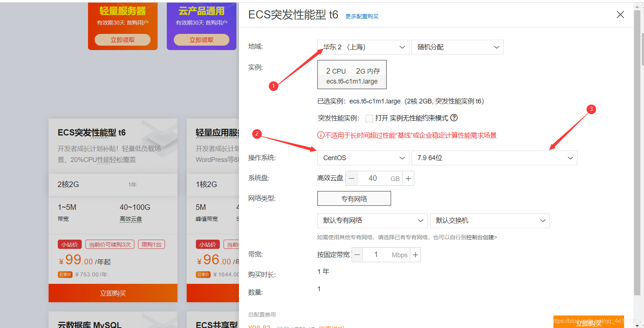Screen dimensions: 644x328
Task: Open the 默认交换机 dropdown
Action: tap(490, 221)
